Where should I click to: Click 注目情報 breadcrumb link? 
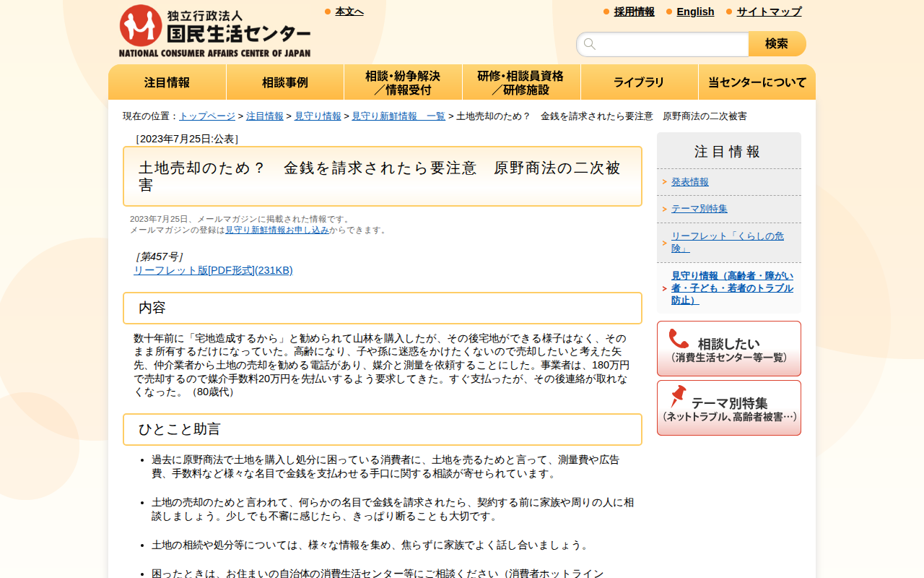[x=265, y=116]
